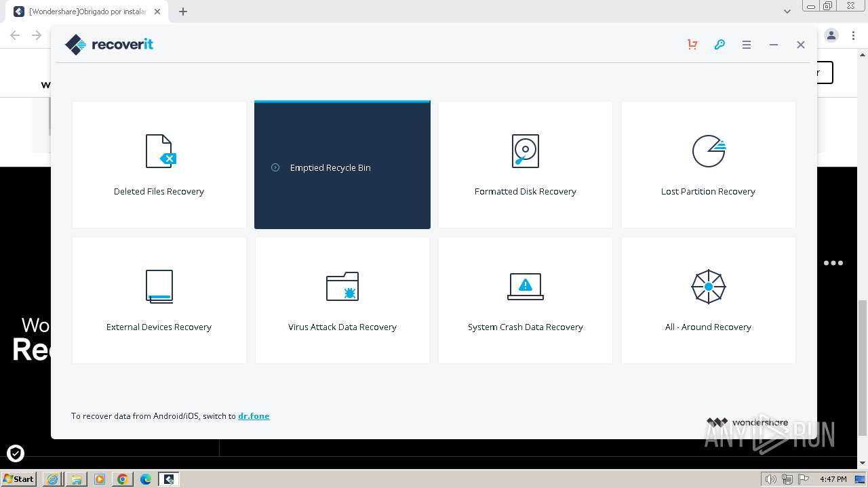Click the shopping cart purchase icon
Image resolution: width=868 pixels, height=488 pixels.
coord(692,45)
